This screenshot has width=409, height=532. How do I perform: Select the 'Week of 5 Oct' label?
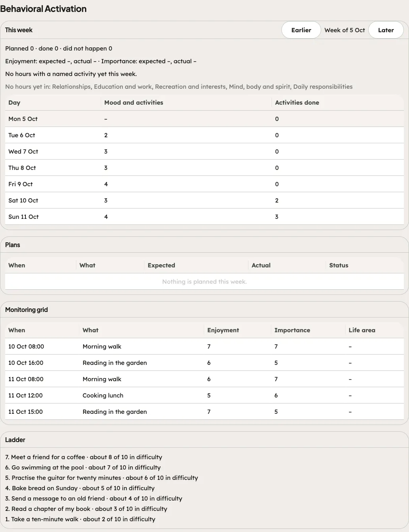point(345,30)
